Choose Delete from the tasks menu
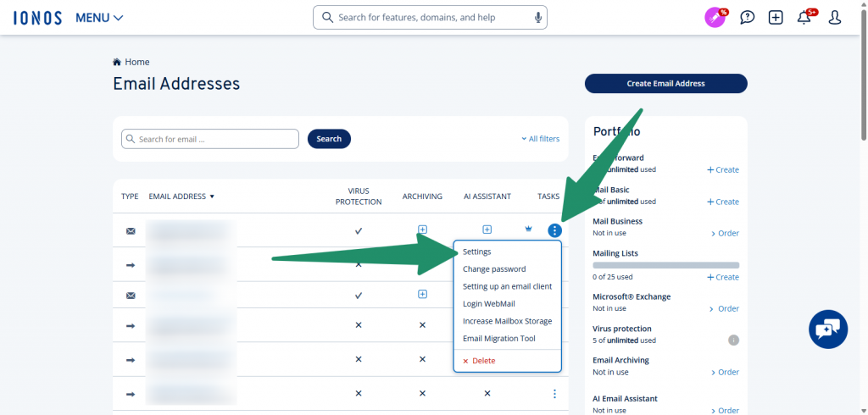Screen dimensions: 868x415 [x=480, y=361]
